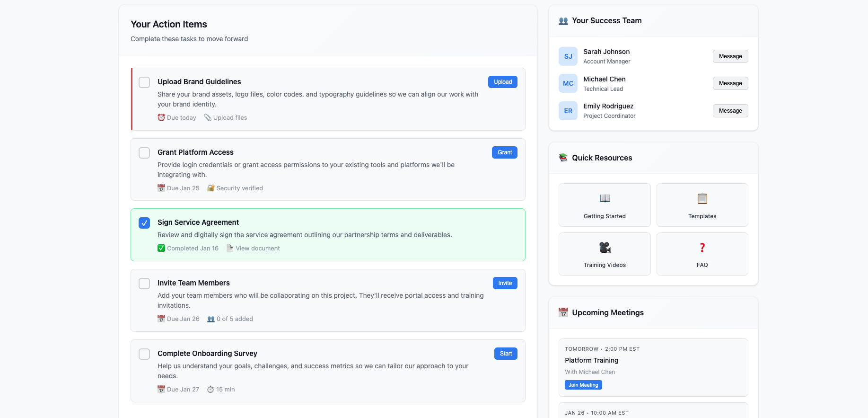
Task: Click the paperclip Upload files icon
Action: [208, 117]
